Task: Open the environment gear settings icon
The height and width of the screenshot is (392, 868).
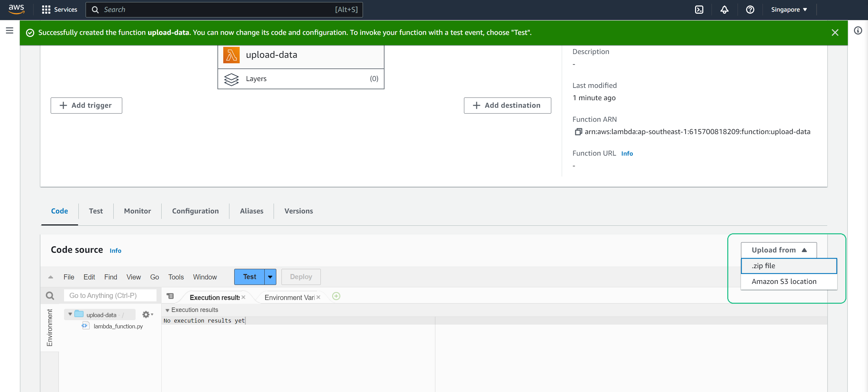Action: (147, 314)
